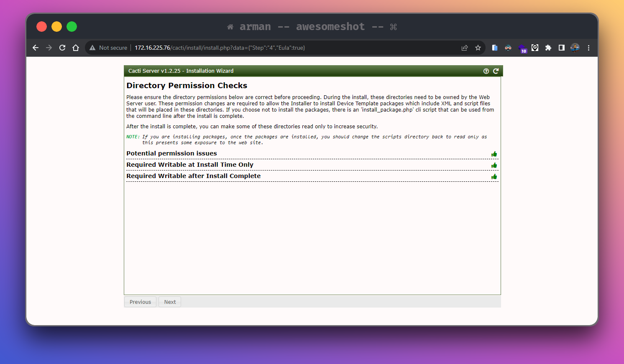Open the extension with badge 10
Image resolution: width=624 pixels, height=364 pixels.
tap(522, 48)
